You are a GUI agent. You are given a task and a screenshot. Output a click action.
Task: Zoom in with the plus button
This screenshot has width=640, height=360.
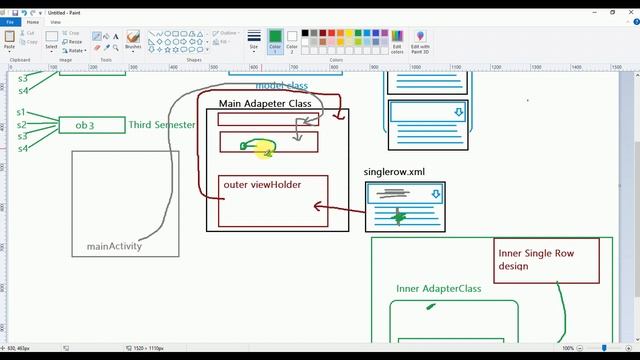pos(629,348)
